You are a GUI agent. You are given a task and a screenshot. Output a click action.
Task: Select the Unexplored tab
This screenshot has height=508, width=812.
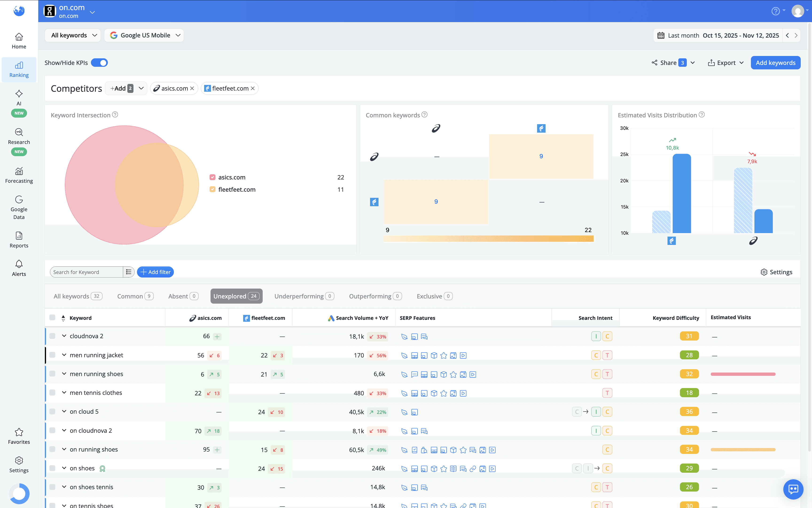pyautogui.click(x=236, y=296)
